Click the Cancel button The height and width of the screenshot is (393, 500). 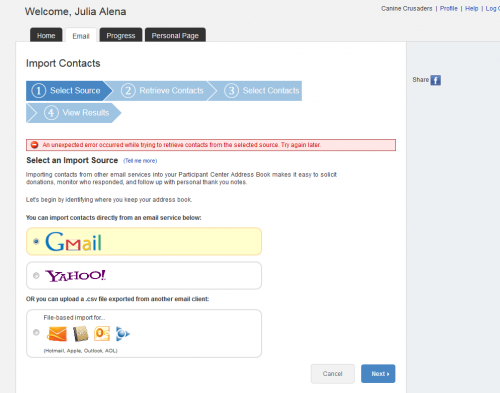332,374
